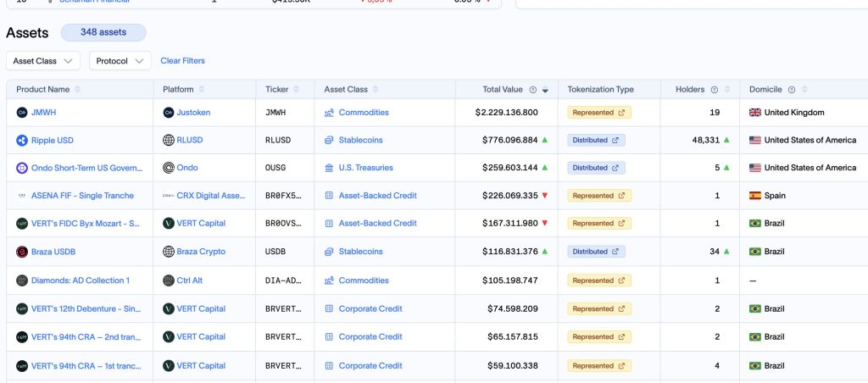This screenshot has height=383, width=868.
Task: Click the RLUSD globe platform icon
Action: pyautogui.click(x=169, y=141)
